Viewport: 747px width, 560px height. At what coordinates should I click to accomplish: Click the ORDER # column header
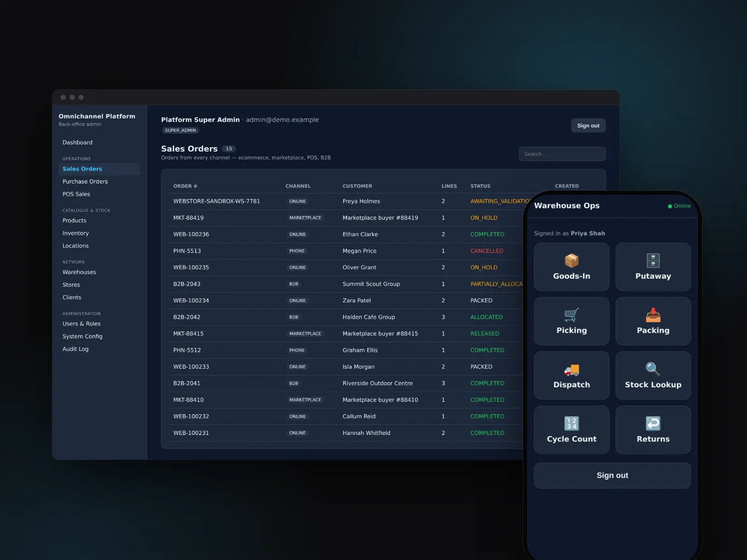(x=185, y=186)
